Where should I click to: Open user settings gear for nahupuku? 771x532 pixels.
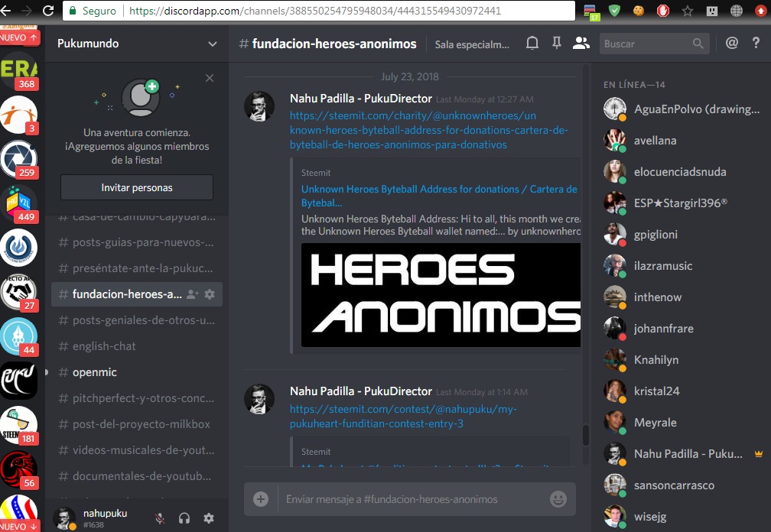(x=209, y=518)
